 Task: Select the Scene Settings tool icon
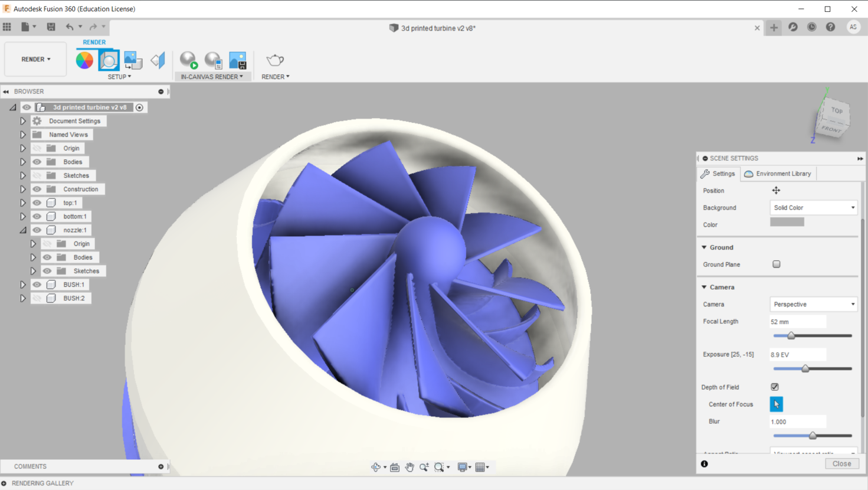click(x=109, y=60)
